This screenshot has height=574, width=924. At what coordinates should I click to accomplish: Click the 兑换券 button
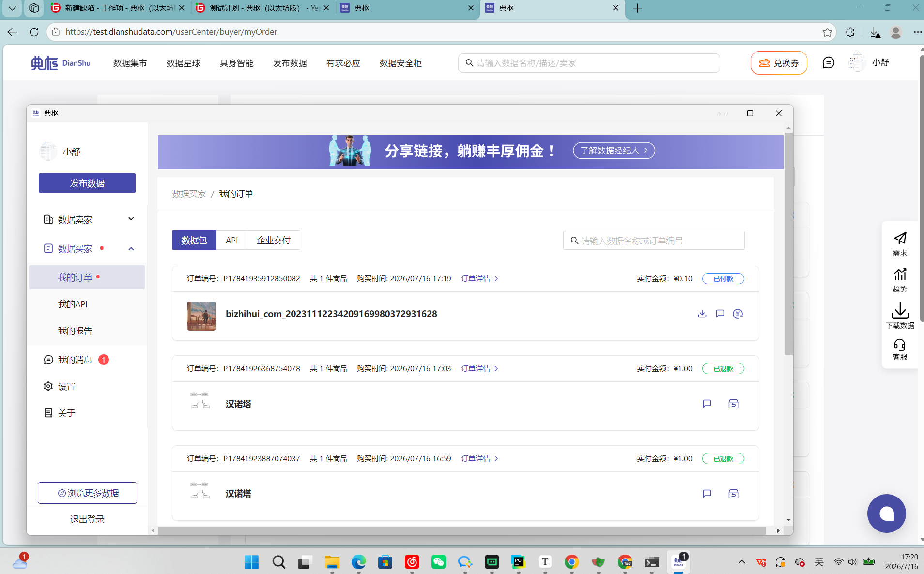[x=779, y=63]
